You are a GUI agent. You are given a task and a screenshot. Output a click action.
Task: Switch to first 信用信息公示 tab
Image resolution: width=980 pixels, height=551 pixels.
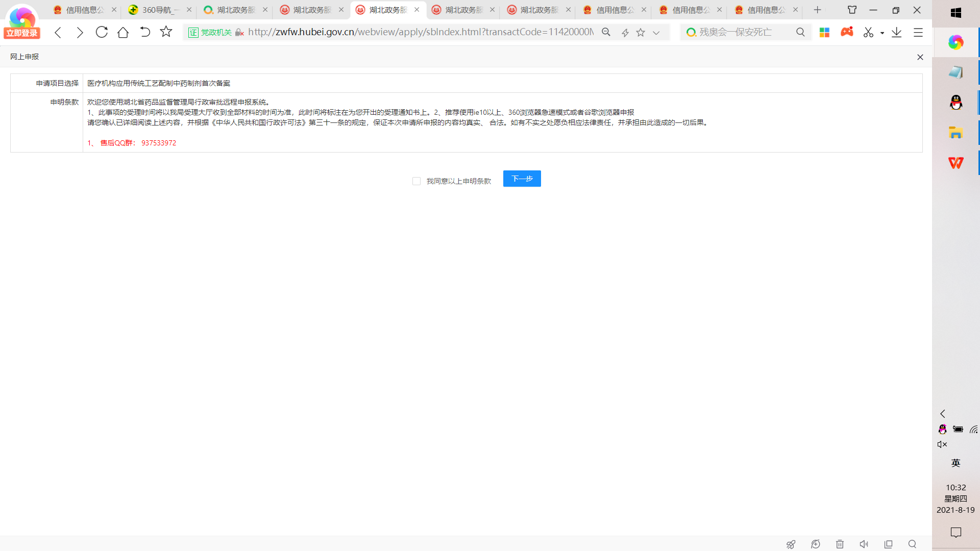click(85, 10)
